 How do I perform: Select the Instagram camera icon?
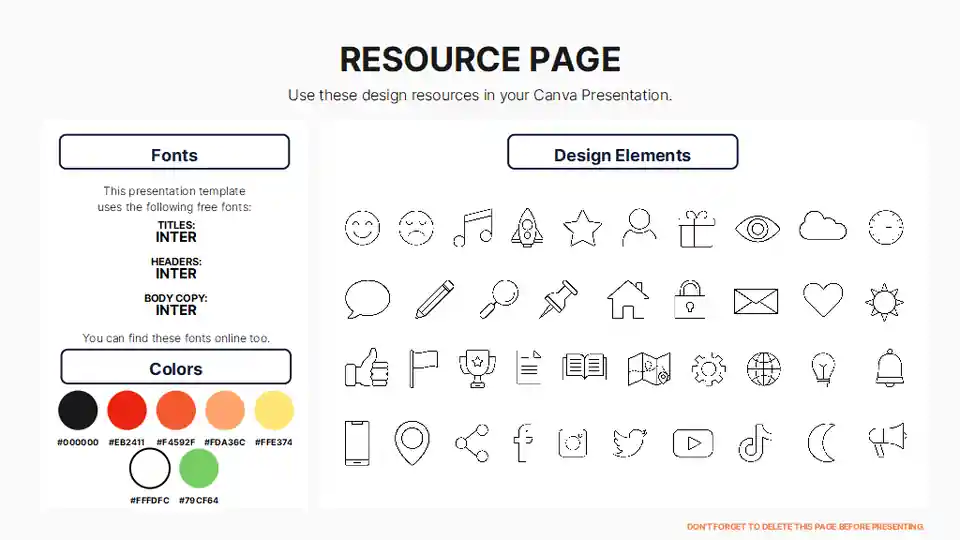tap(573, 443)
